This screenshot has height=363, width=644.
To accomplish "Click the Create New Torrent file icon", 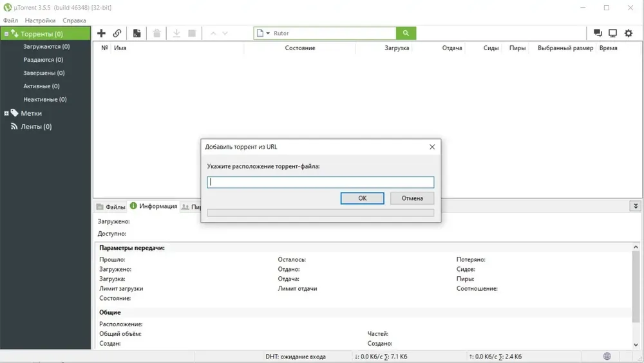I will (x=137, y=33).
